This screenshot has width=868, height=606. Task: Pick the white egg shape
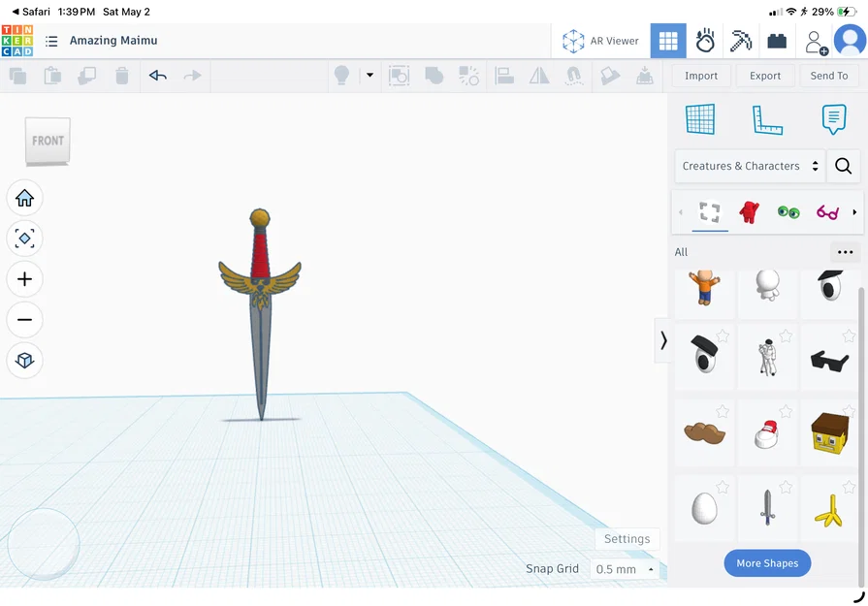click(x=704, y=508)
